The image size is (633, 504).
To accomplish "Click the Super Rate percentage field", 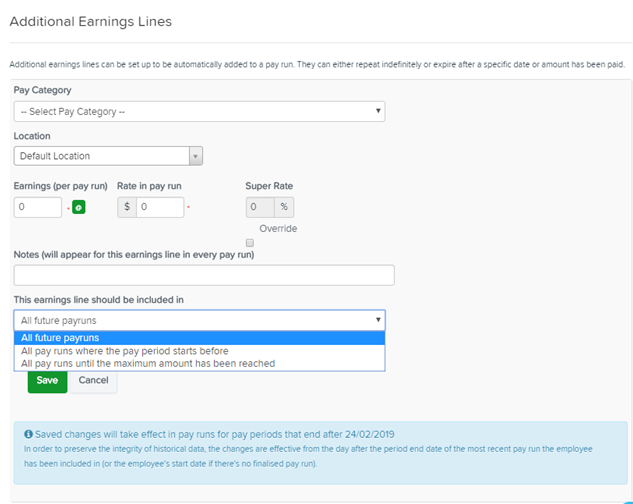I will (260, 207).
